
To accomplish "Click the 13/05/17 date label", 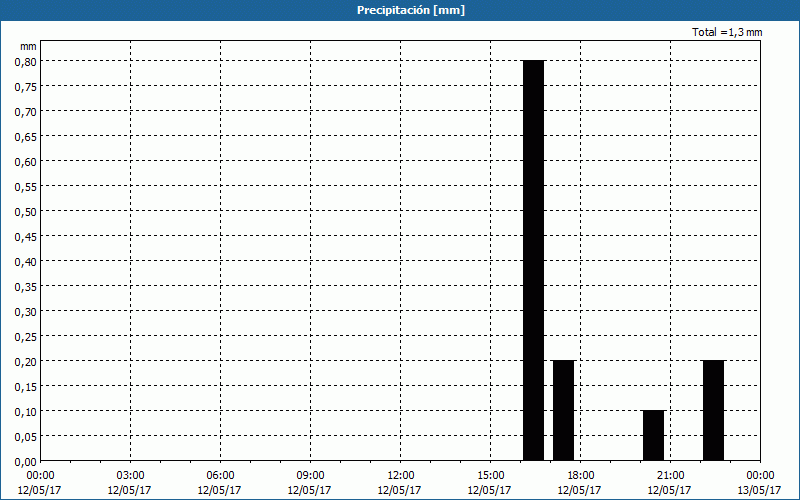I will [760, 490].
